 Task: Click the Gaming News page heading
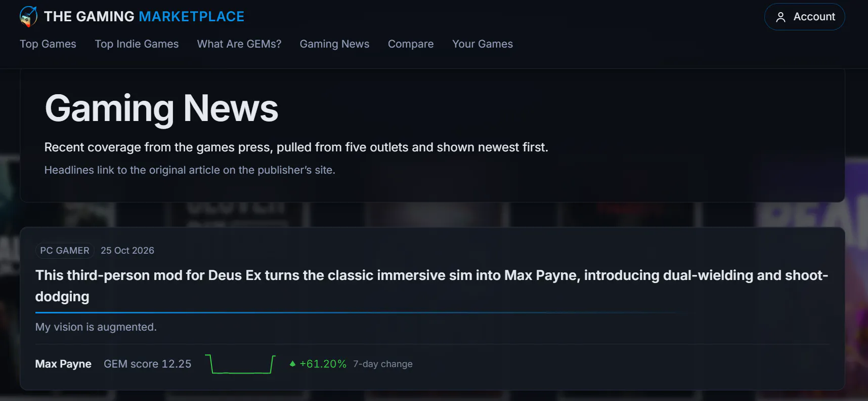(162, 108)
